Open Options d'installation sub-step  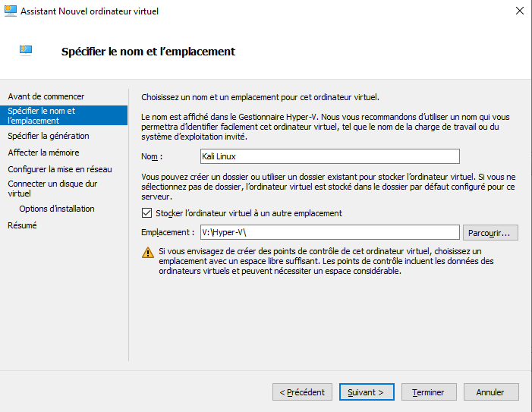57,209
